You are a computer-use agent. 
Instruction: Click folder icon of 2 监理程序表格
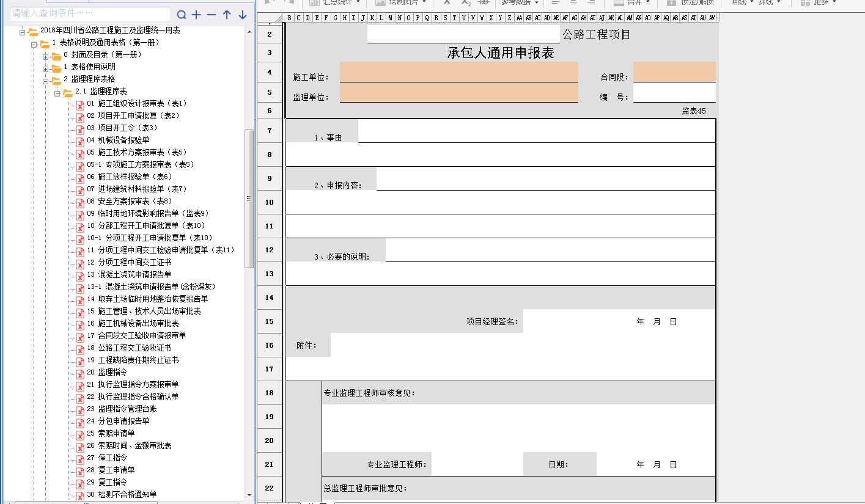(x=56, y=81)
